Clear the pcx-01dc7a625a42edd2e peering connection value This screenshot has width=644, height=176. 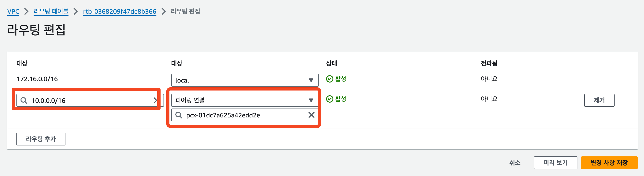tap(311, 115)
